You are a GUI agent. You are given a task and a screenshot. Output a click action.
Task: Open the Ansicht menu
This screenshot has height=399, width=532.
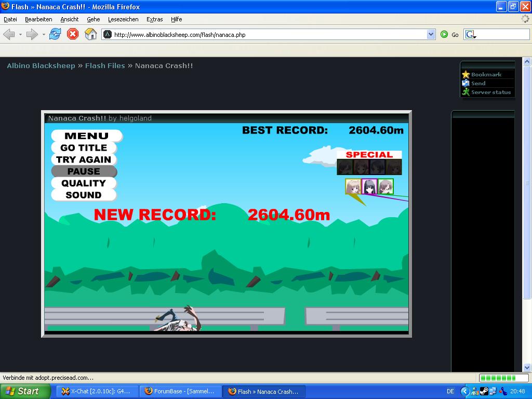69,19
